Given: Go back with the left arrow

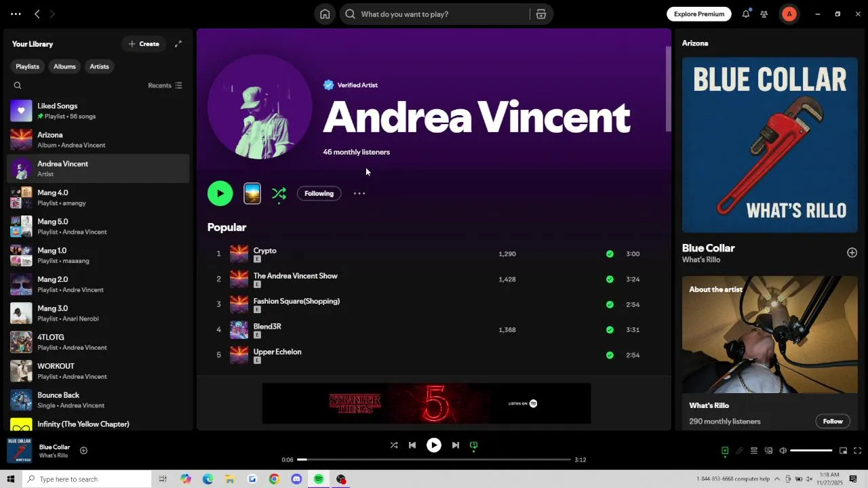Looking at the screenshot, I should point(37,14).
